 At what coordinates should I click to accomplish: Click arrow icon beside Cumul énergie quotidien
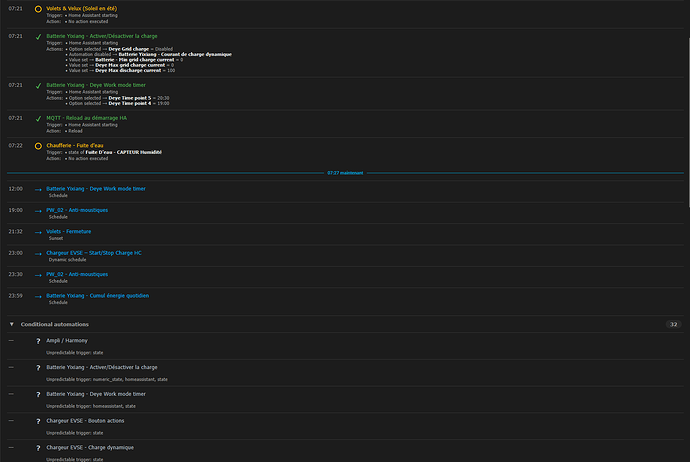click(38, 297)
